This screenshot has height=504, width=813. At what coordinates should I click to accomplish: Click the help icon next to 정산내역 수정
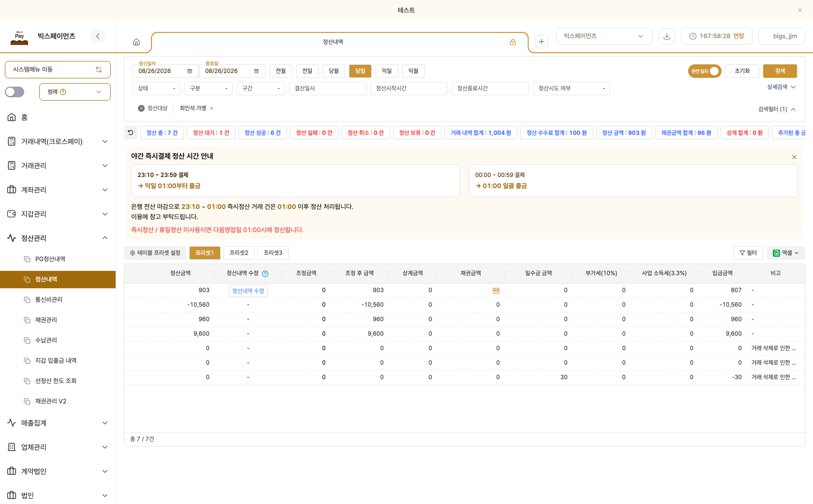(x=265, y=274)
